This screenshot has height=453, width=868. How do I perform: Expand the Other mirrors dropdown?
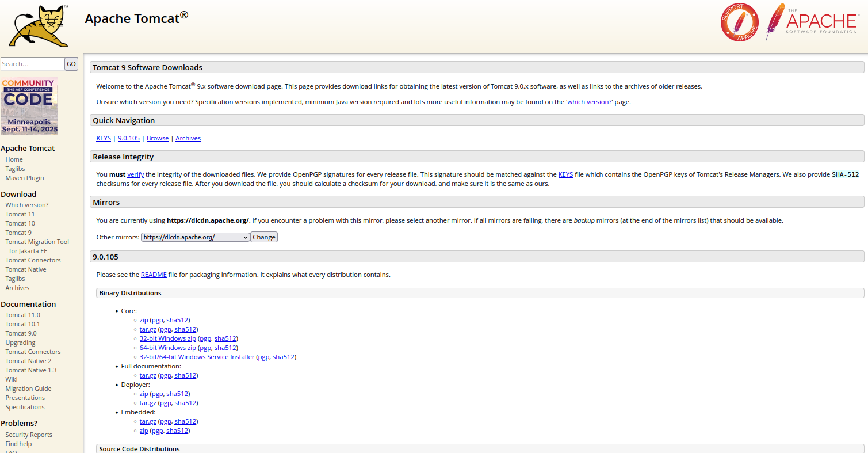click(196, 237)
